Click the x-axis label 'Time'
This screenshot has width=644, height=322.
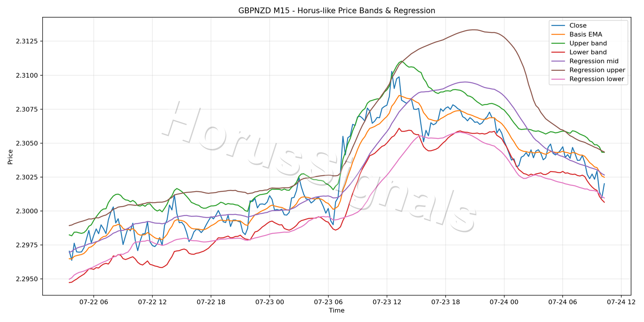pyautogui.click(x=336, y=310)
